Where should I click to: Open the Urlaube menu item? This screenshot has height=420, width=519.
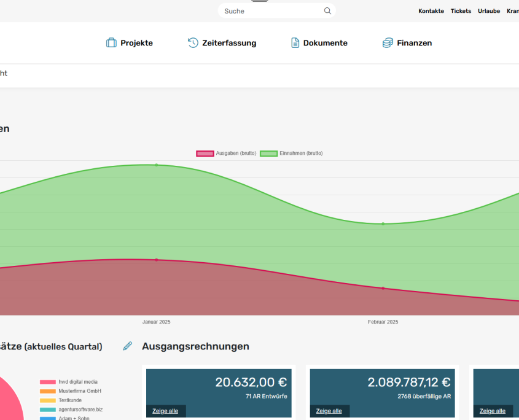tap(489, 11)
